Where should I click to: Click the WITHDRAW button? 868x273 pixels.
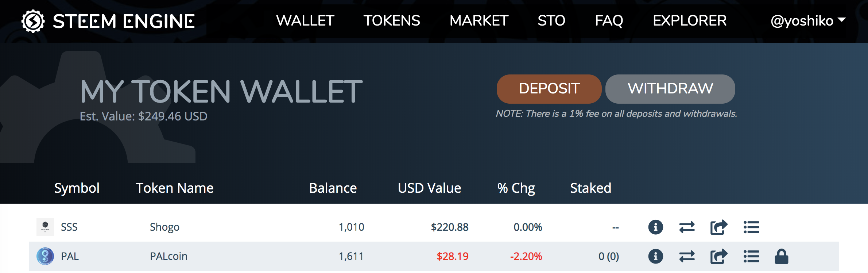[670, 89]
